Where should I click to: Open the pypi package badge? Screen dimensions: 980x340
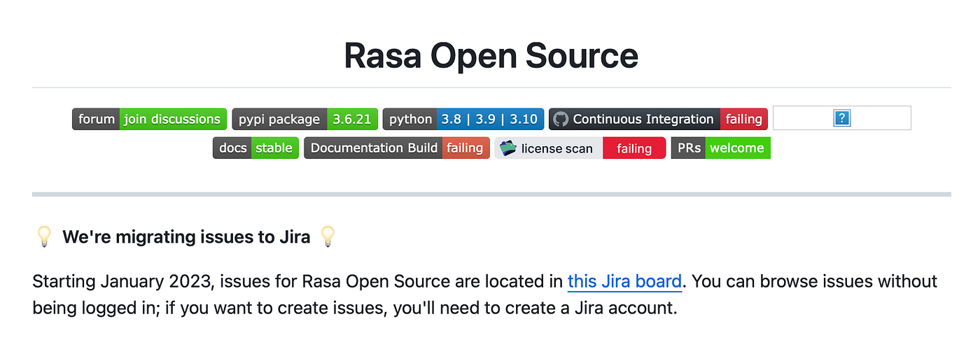[305, 119]
